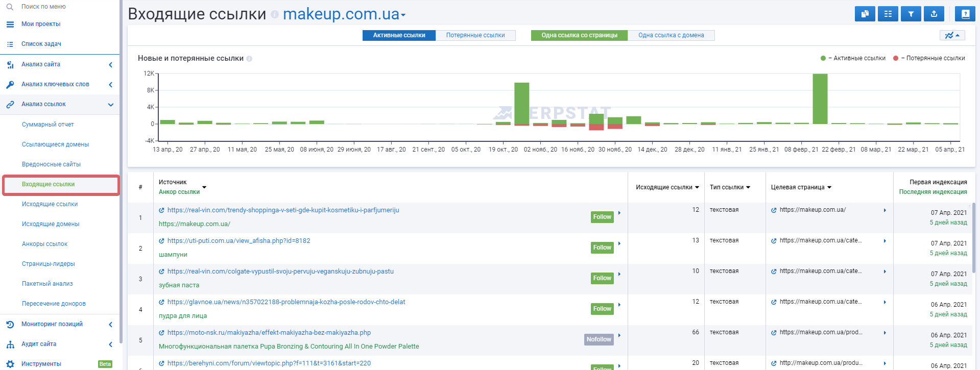This screenshot has height=370, width=980.
Task: Click the Мониторинг позиций icon
Action: pyautogui.click(x=10, y=324)
